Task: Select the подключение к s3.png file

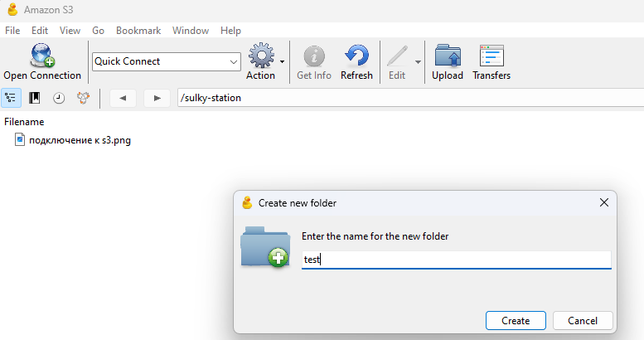Action: (80, 140)
